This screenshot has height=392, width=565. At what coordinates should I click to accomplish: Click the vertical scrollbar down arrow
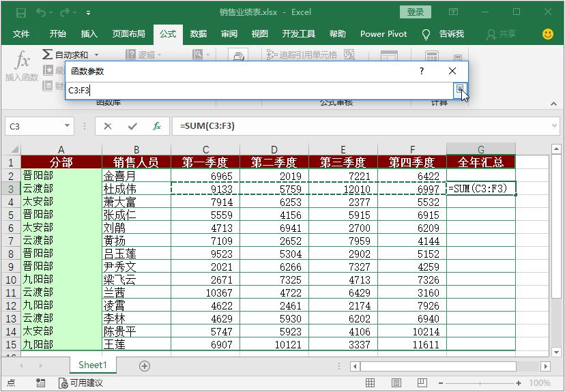click(x=556, y=352)
